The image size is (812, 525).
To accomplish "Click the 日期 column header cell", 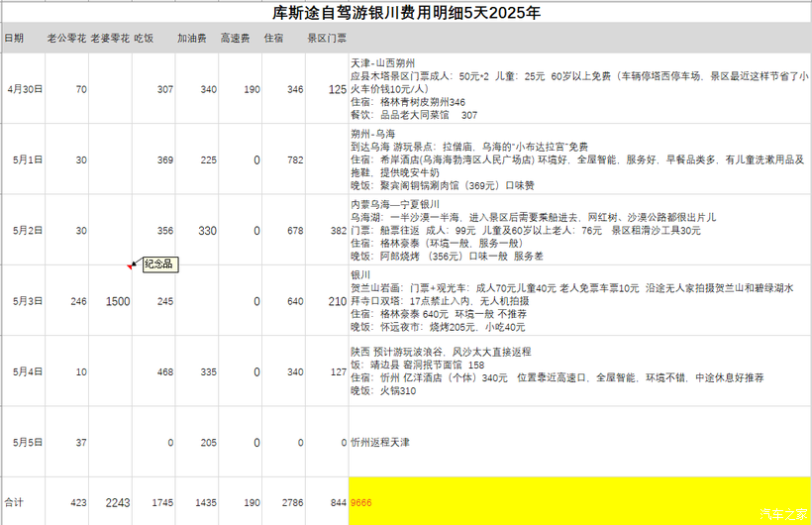I will 24,38.
